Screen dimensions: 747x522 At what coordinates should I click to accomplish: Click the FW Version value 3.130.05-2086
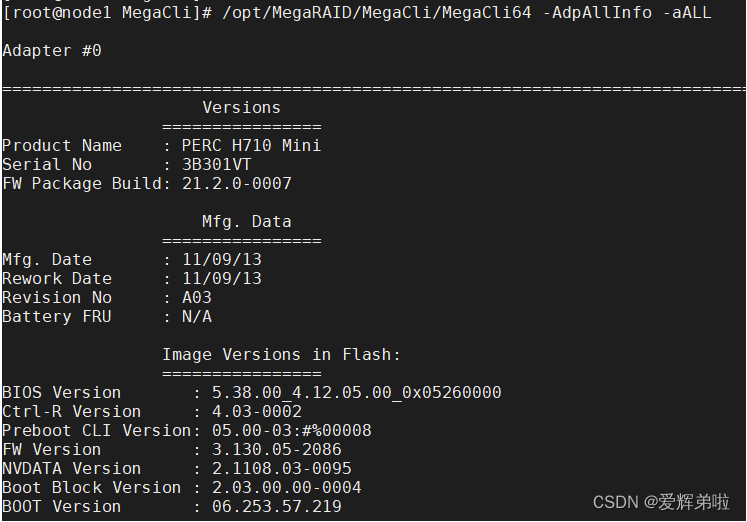point(276,449)
